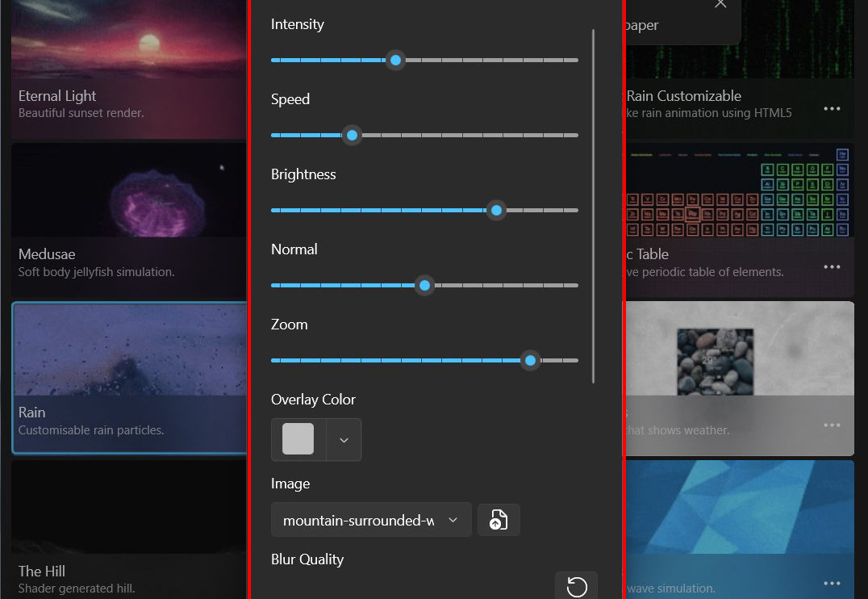Click the circular reset arrow icon
The image size is (868, 599).
click(x=577, y=587)
